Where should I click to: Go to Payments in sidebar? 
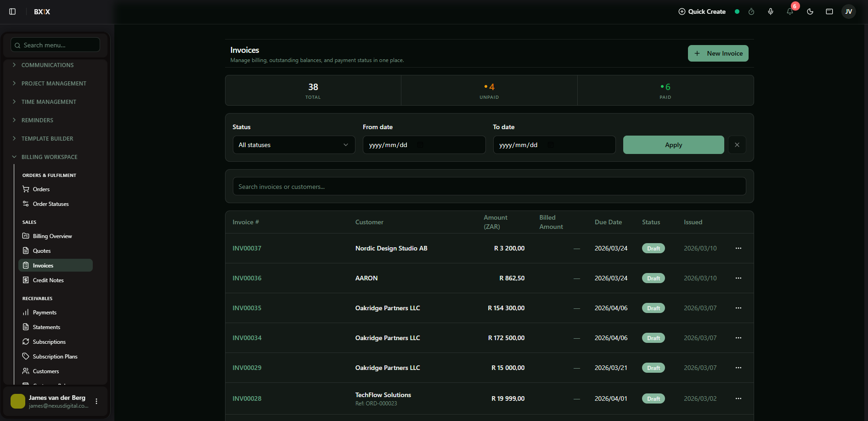(x=45, y=312)
